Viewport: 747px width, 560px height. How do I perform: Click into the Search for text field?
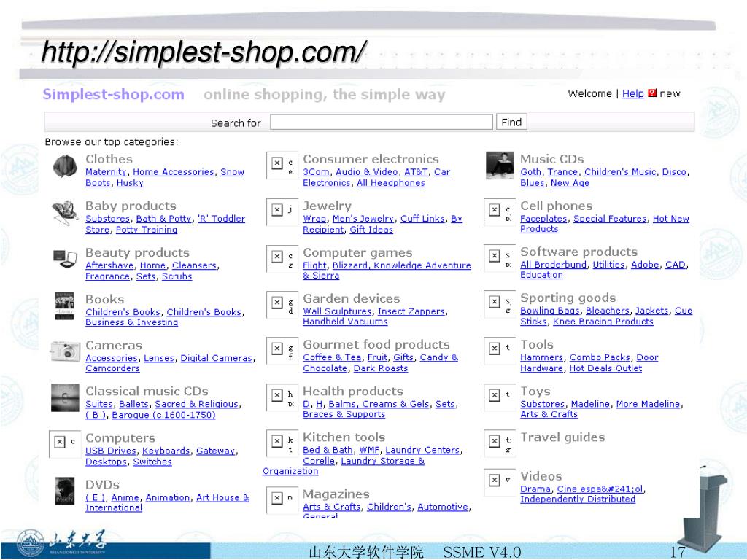point(381,122)
